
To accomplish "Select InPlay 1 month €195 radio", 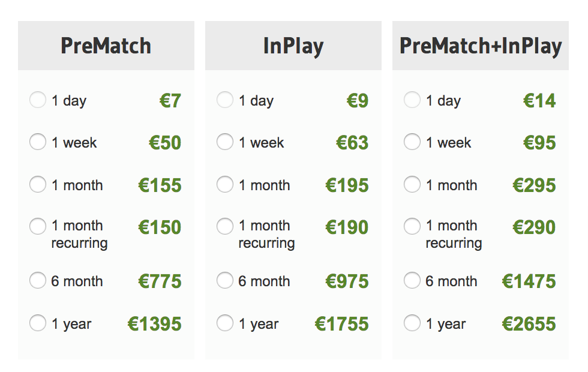I will 224,185.
